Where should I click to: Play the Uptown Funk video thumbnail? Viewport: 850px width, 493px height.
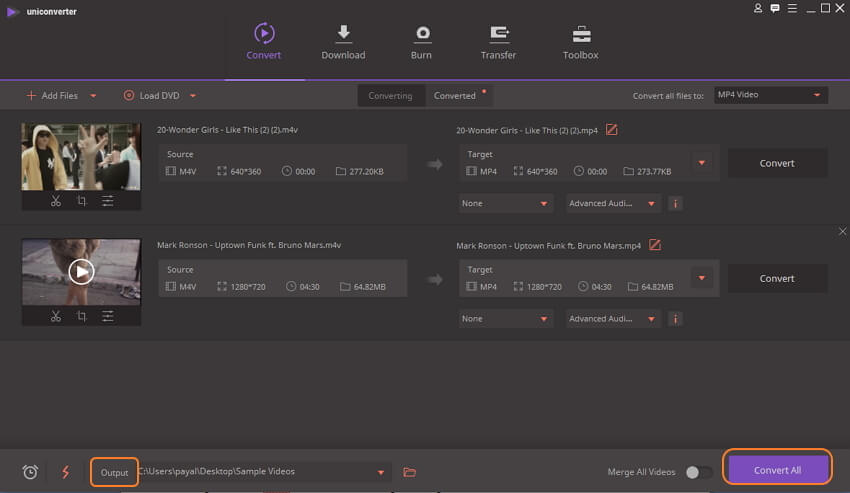(81, 271)
